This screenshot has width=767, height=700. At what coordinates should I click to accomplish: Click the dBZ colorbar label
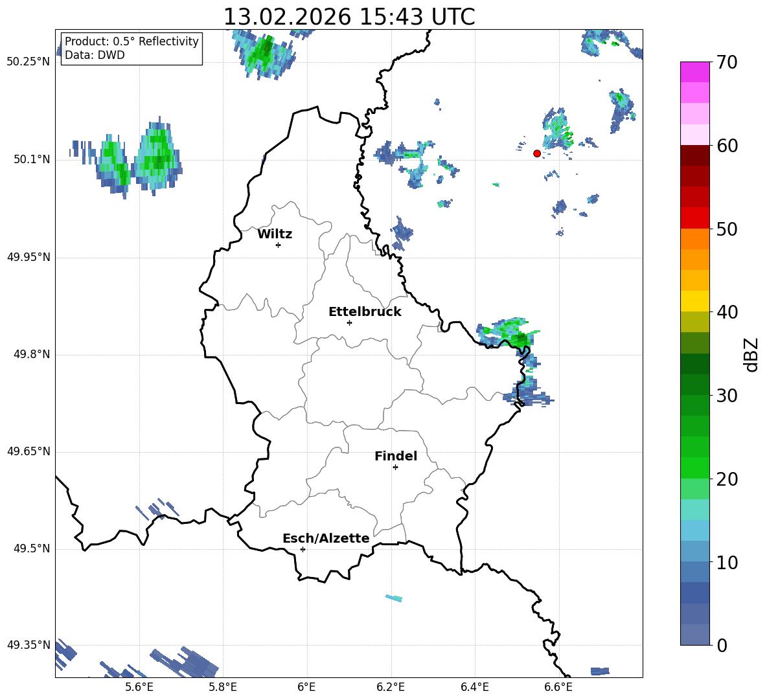[x=750, y=355]
